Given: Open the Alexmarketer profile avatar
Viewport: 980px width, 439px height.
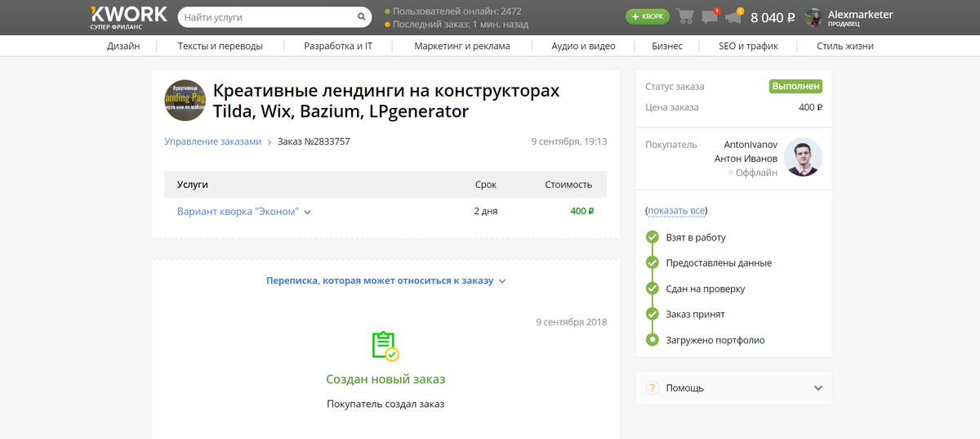Looking at the screenshot, I should pyautogui.click(x=813, y=17).
